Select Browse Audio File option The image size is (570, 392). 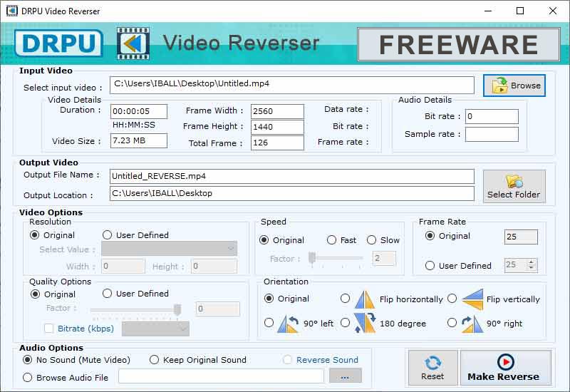27,378
